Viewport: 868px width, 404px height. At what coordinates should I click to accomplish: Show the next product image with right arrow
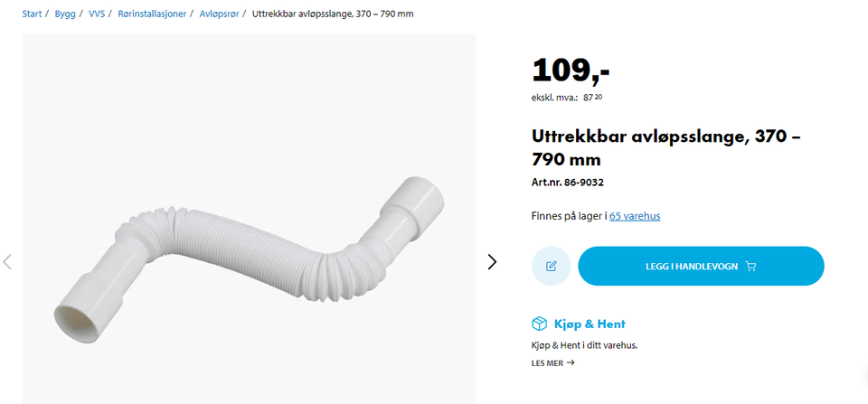(492, 262)
